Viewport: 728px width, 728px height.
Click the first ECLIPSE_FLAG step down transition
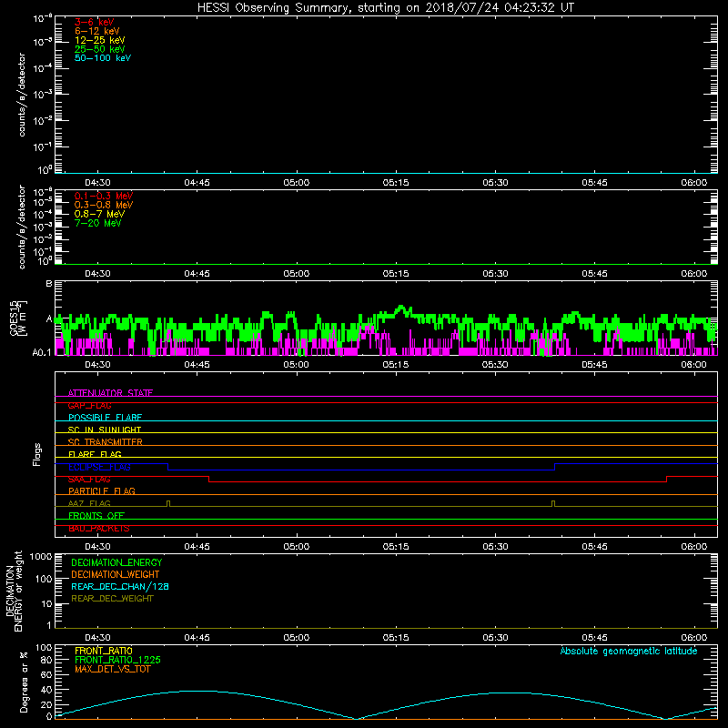click(x=167, y=467)
